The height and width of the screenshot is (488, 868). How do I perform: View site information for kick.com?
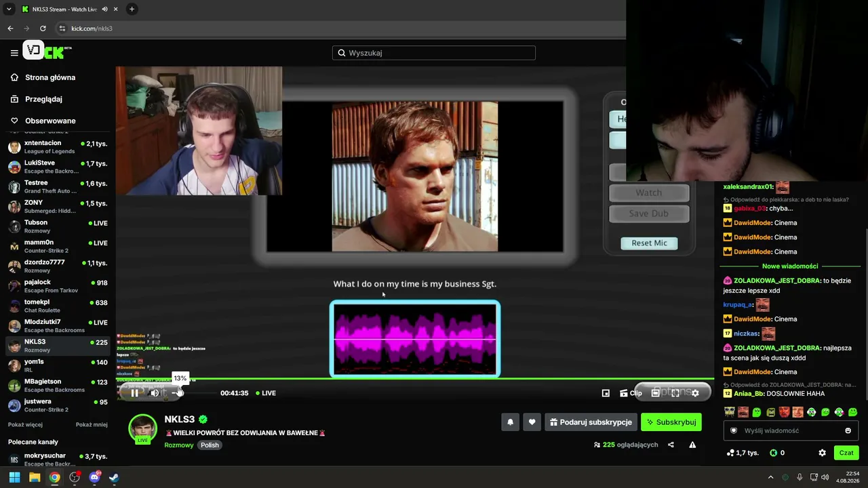click(x=62, y=28)
